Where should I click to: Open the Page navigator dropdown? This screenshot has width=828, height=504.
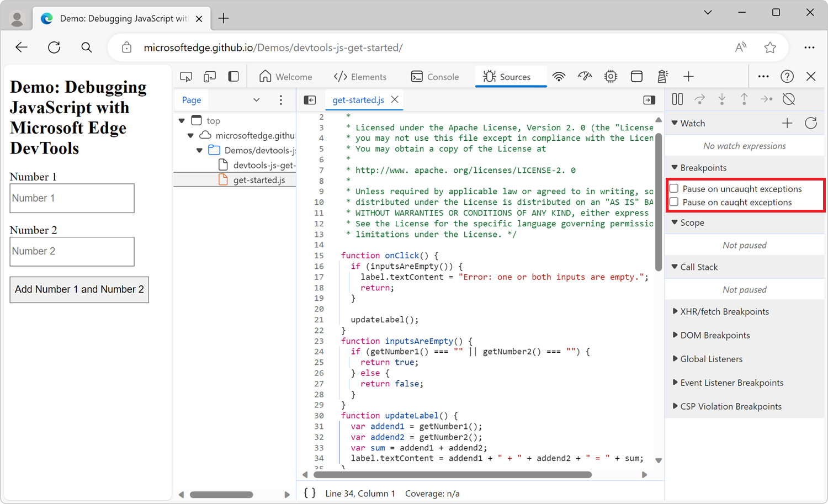[x=256, y=100]
